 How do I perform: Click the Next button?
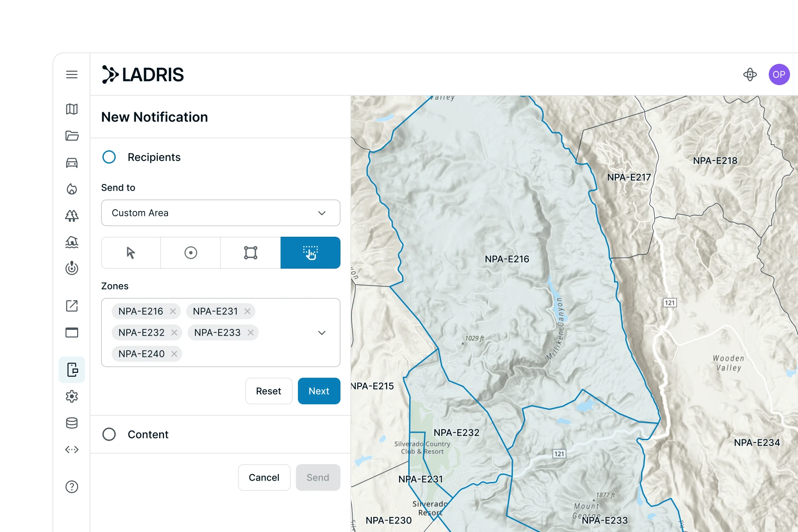(x=319, y=391)
